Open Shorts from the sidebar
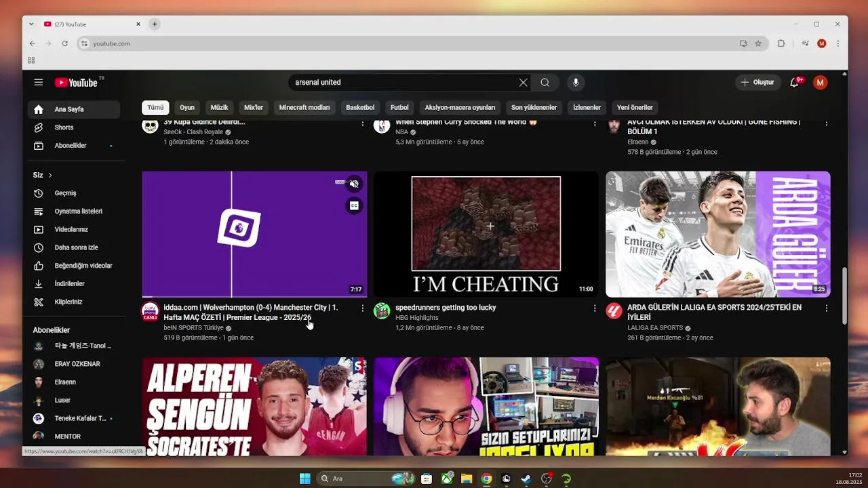 (x=74, y=127)
